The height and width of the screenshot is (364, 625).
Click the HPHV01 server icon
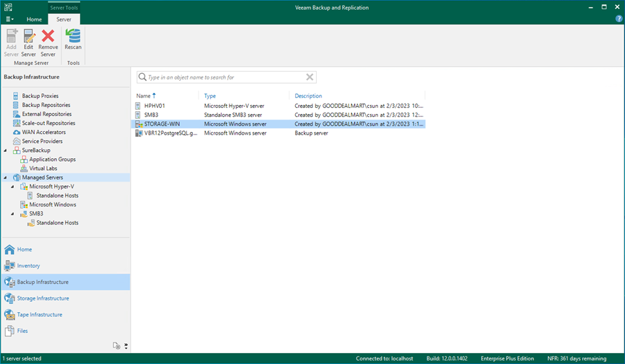click(x=138, y=106)
